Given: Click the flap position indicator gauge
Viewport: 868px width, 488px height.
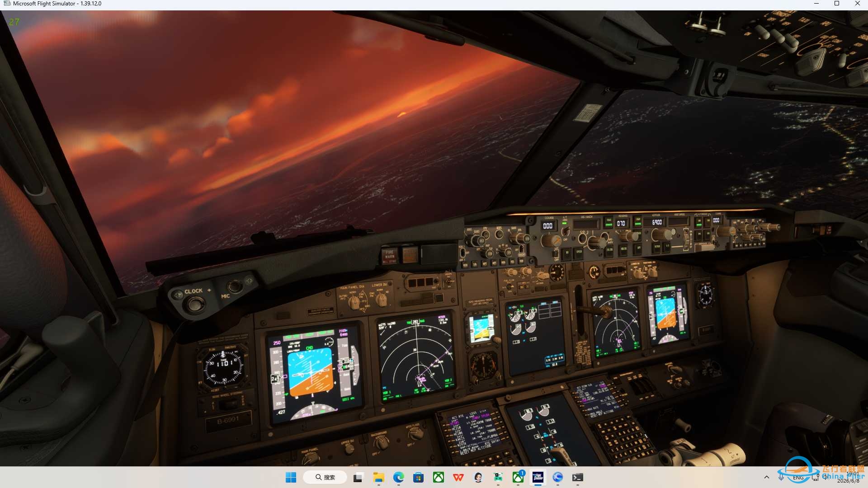Looking at the screenshot, I should tap(556, 272).
